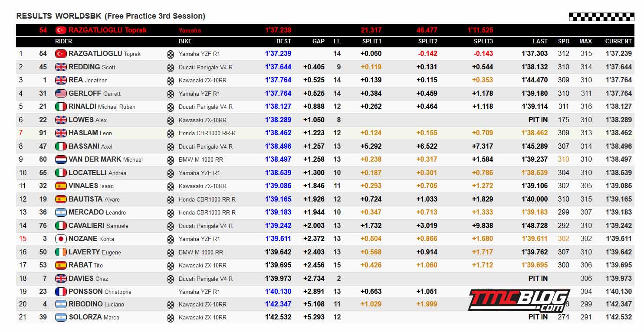644x332 pixels.
Task: Click the CURRENT column header
Action: click(x=618, y=42)
